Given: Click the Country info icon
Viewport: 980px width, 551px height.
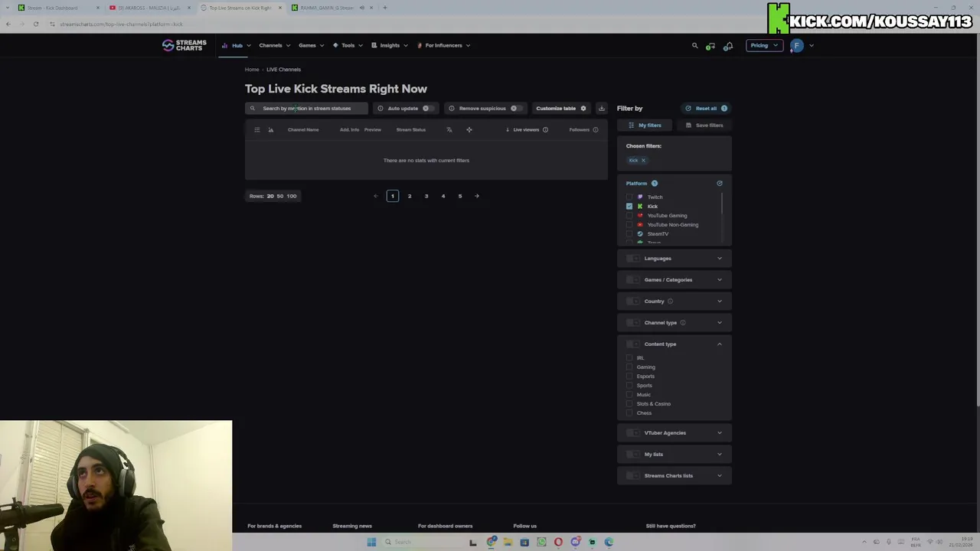Looking at the screenshot, I should point(670,301).
